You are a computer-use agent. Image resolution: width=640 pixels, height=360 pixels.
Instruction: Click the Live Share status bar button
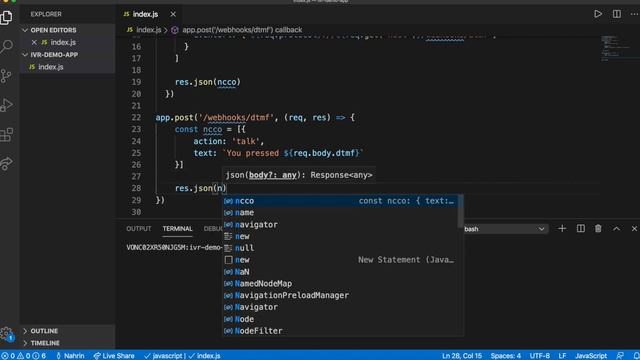click(x=114, y=356)
